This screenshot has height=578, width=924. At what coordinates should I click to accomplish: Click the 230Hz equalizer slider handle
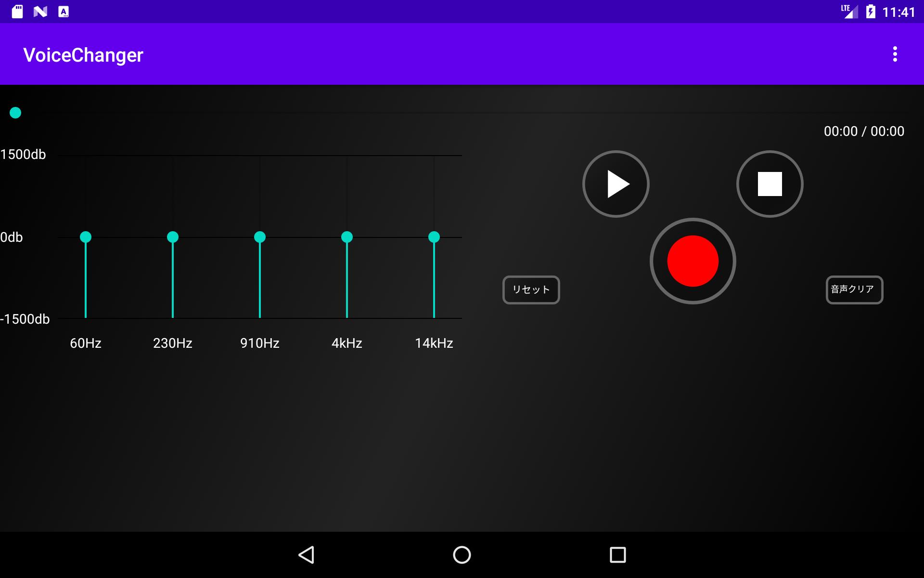click(173, 237)
